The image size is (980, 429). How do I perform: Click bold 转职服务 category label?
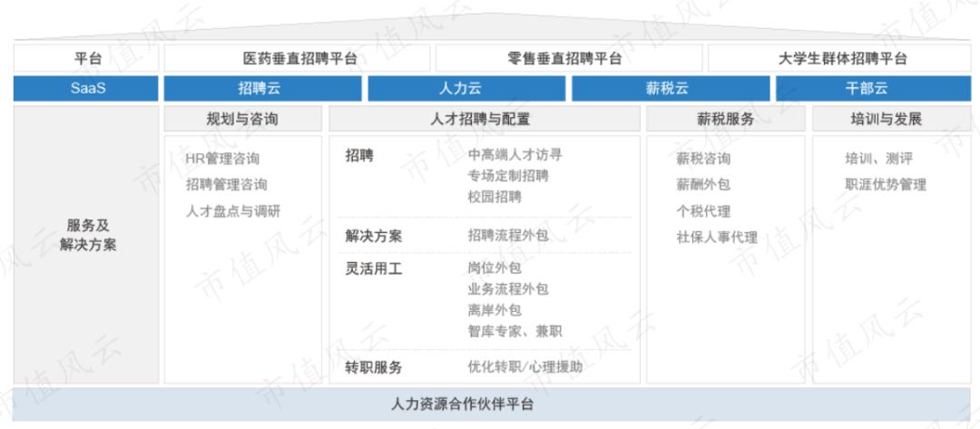tap(373, 368)
